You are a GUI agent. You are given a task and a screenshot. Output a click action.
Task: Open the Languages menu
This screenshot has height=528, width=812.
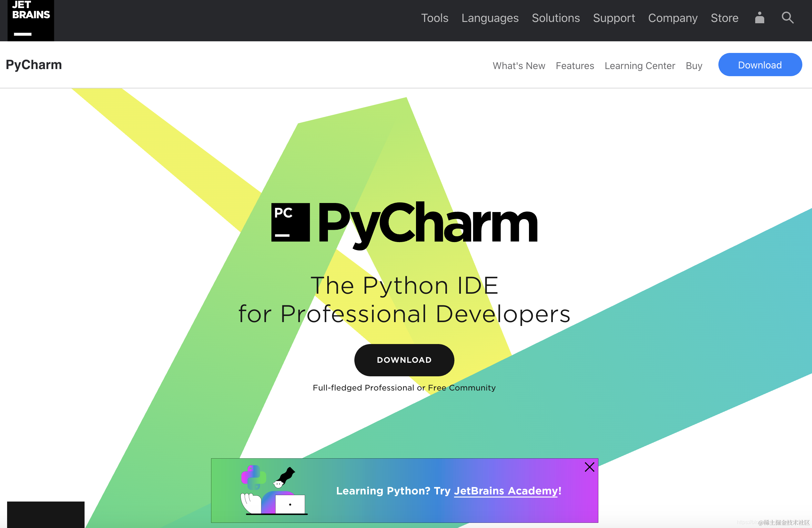click(490, 18)
